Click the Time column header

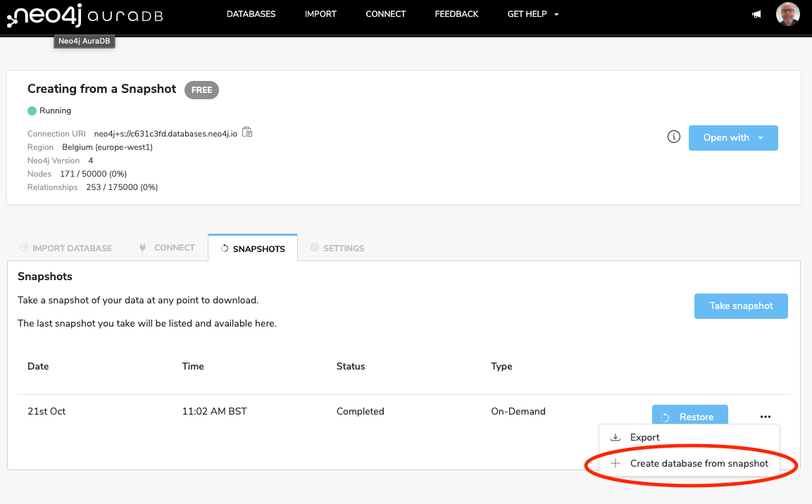coord(193,366)
